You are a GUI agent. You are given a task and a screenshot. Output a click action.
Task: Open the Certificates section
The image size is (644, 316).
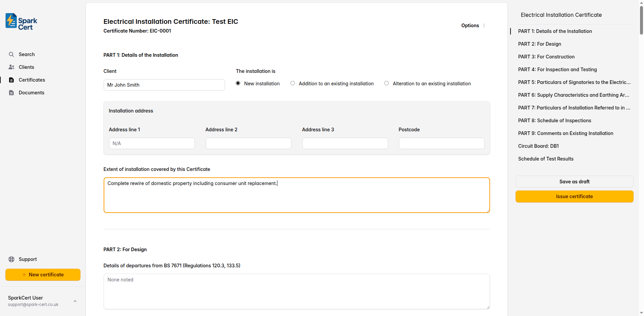(32, 80)
